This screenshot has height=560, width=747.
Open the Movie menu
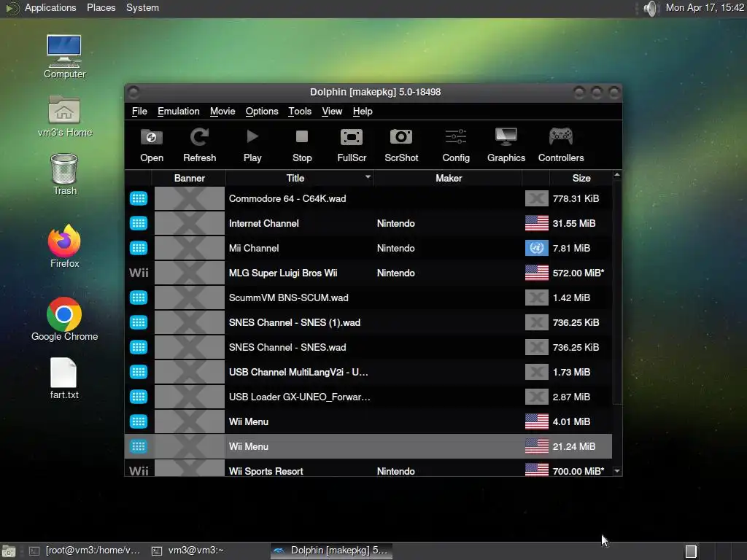point(222,112)
